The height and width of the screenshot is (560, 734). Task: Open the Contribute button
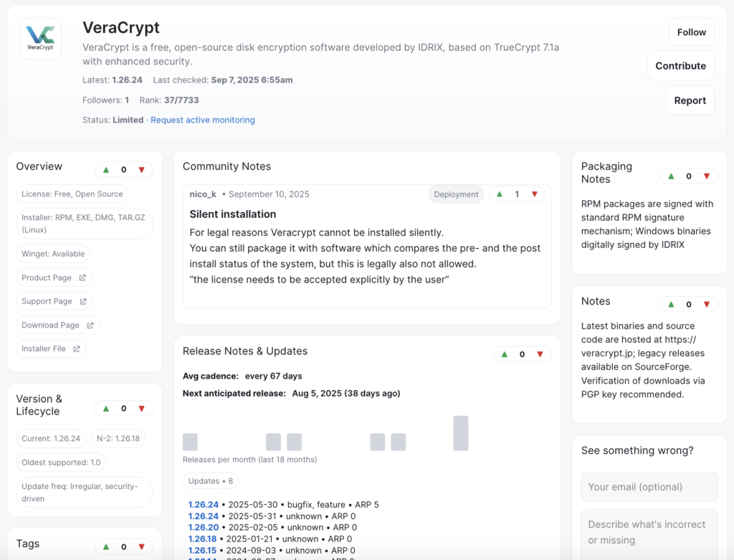[x=681, y=66]
